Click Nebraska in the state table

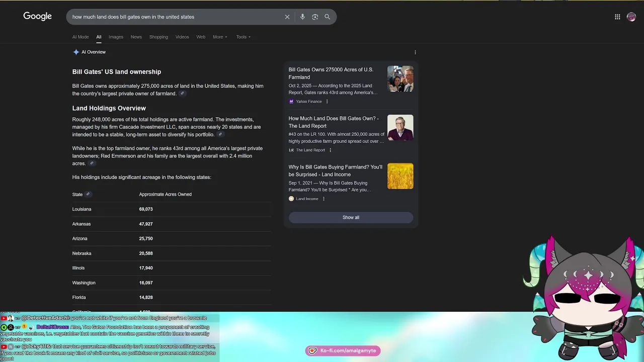pyautogui.click(x=82, y=253)
